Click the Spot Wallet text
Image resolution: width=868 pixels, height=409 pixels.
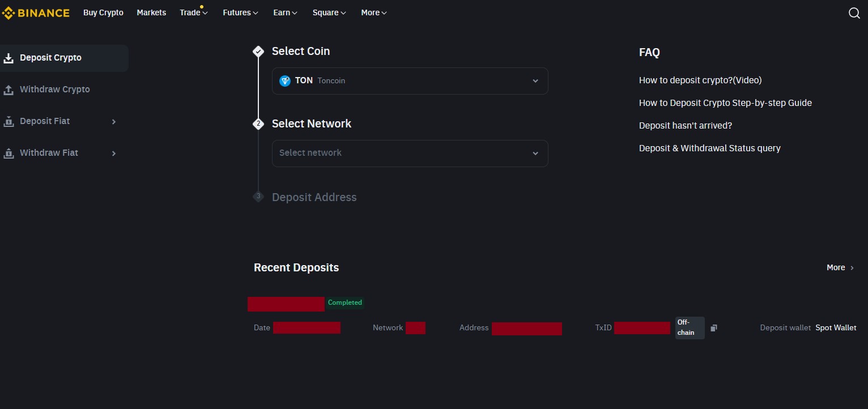836,327
